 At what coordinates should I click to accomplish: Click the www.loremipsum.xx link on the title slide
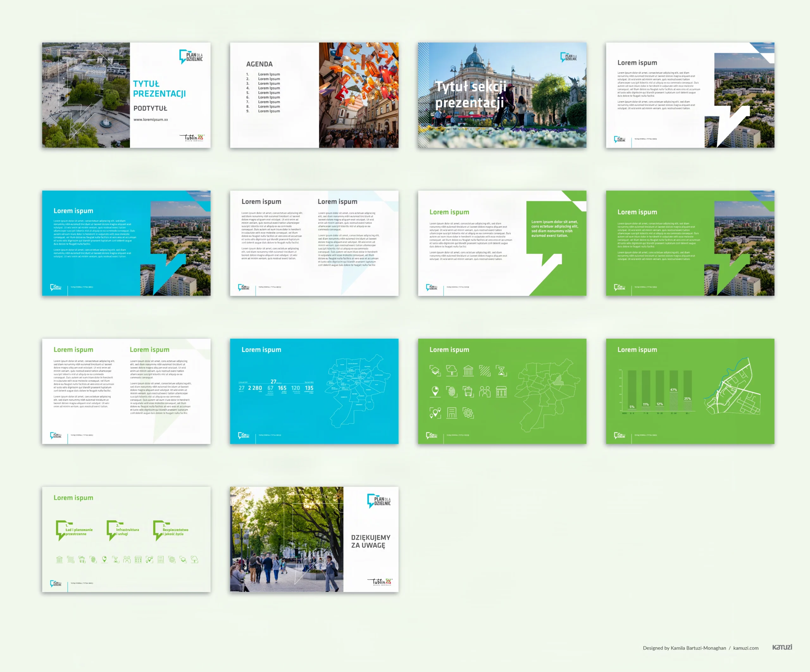pyautogui.click(x=150, y=120)
